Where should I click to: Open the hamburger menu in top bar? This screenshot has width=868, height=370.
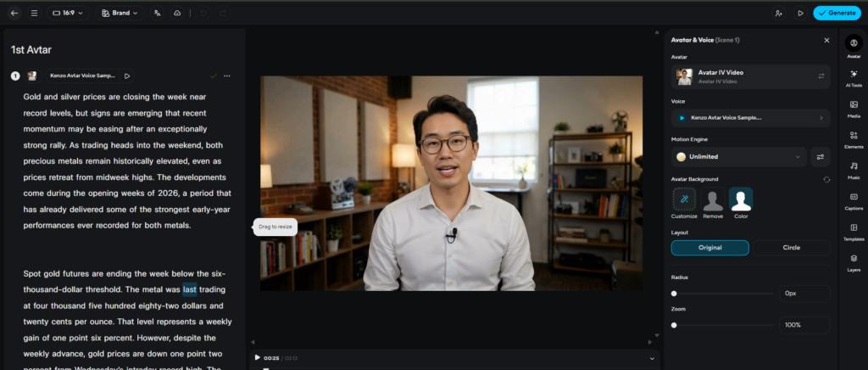click(34, 14)
